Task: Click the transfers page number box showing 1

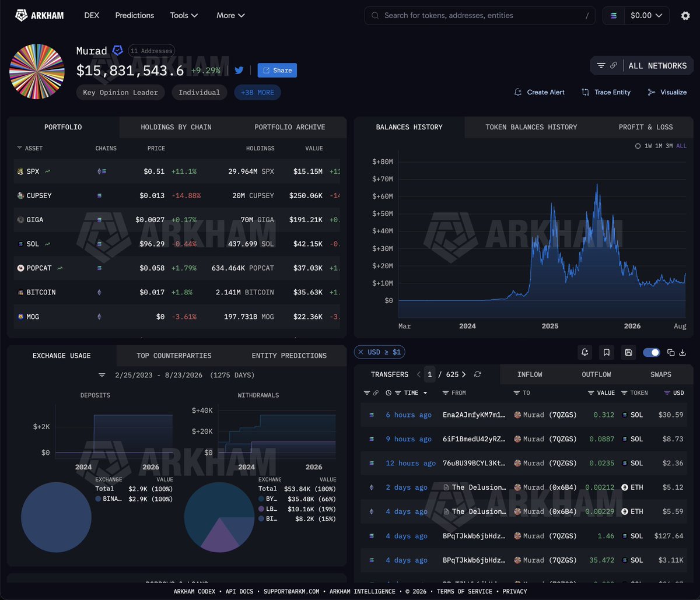Action: [x=430, y=374]
